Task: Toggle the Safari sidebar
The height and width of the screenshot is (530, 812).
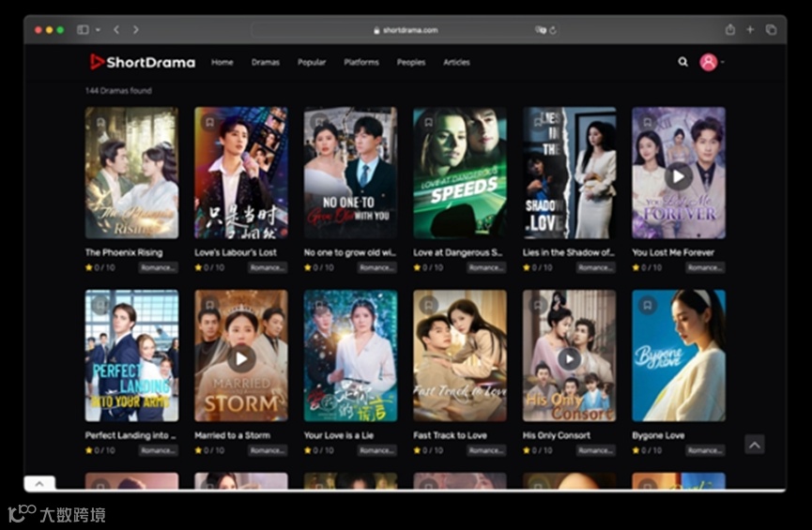Action: [x=83, y=29]
